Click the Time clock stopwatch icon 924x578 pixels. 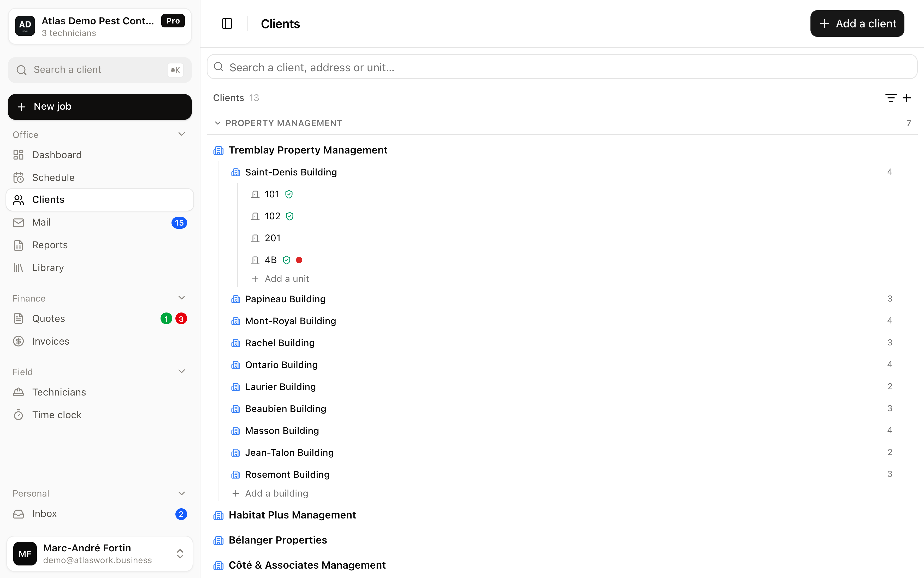[x=18, y=415]
